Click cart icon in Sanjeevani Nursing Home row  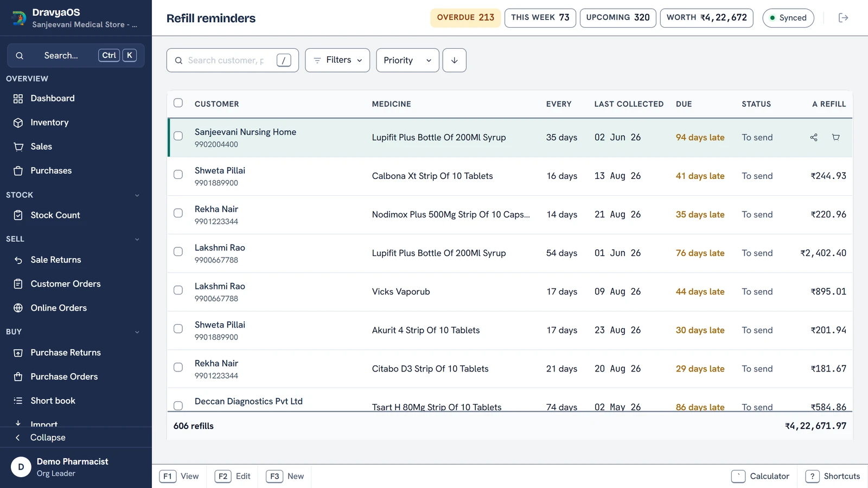click(836, 137)
